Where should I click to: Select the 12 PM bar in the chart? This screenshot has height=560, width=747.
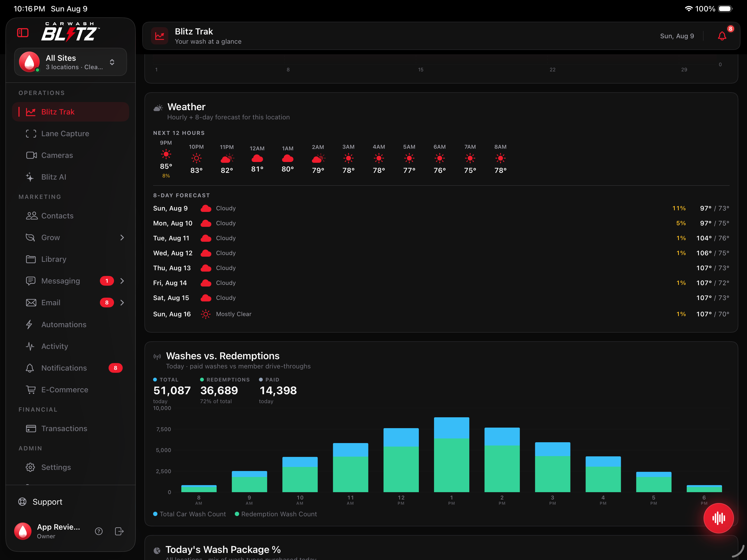(x=401, y=460)
